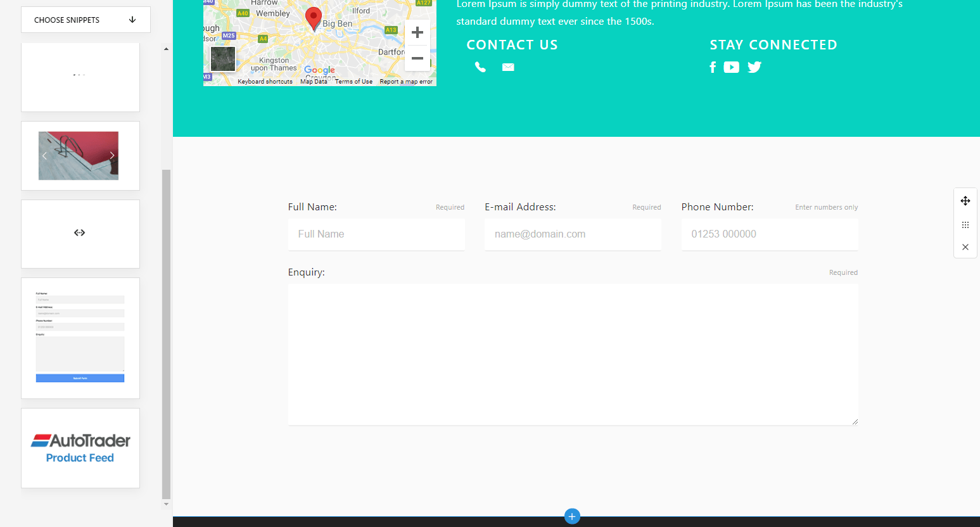The height and width of the screenshot is (527, 980).
Task: Open map Keyboard shortcuts link
Action: [x=265, y=82]
